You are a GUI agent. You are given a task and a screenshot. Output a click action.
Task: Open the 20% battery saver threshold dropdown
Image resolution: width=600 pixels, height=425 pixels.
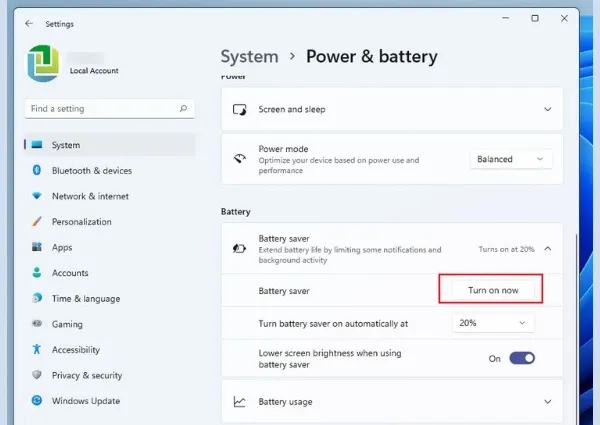click(493, 323)
